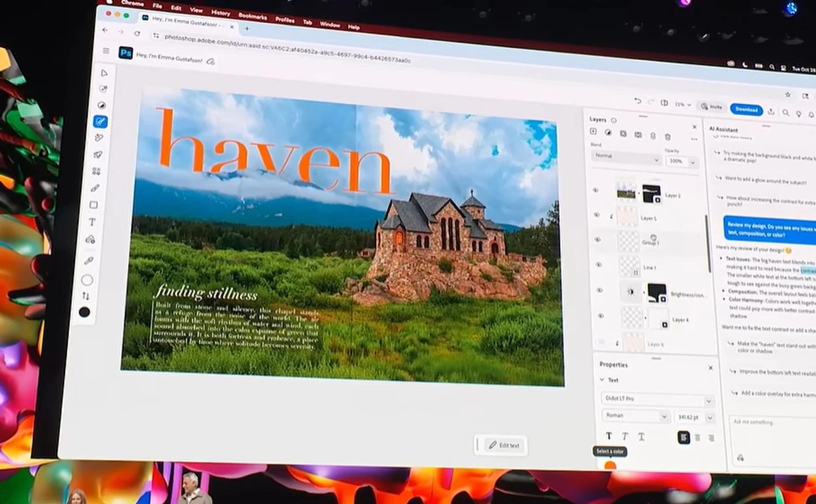Click the undo arrow icon
Viewport: 816px width, 504px height.
637,101
